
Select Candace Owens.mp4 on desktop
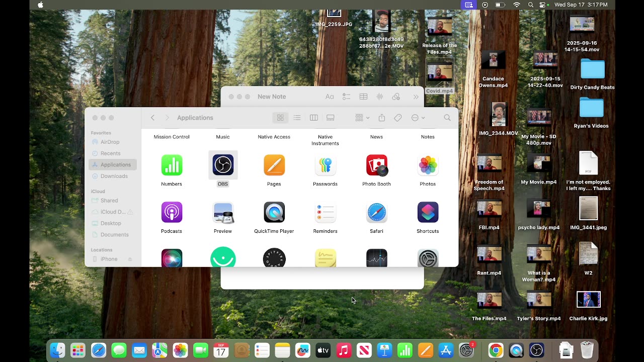point(493,60)
